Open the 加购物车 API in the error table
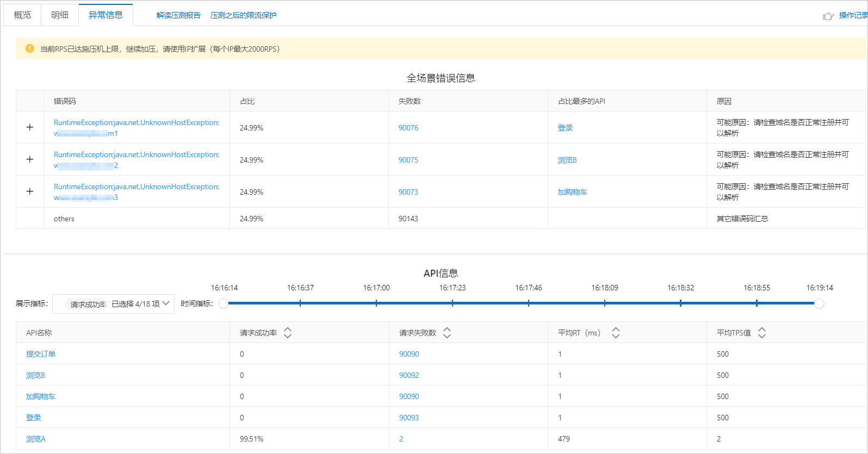The height and width of the screenshot is (454, 868). pos(572,192)
